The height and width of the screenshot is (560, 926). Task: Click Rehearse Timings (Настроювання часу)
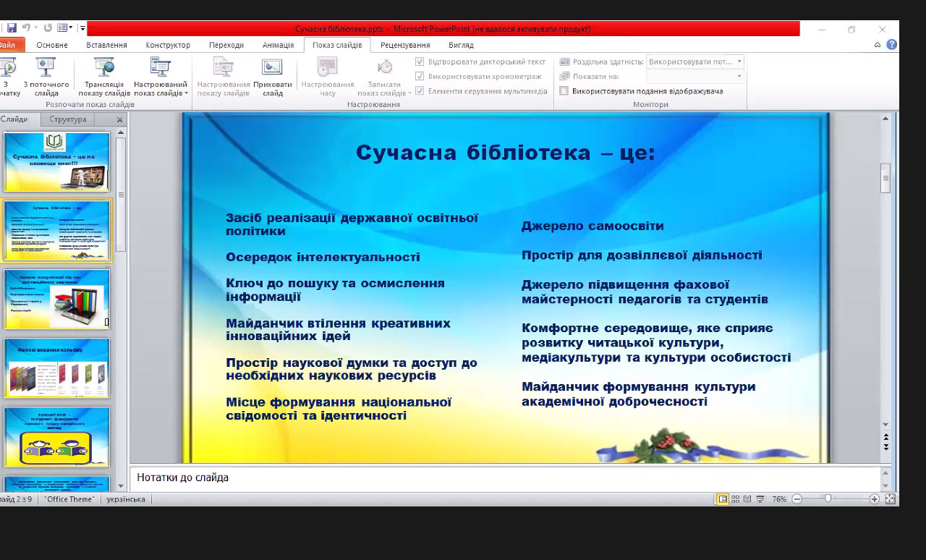tap(328, 77)
